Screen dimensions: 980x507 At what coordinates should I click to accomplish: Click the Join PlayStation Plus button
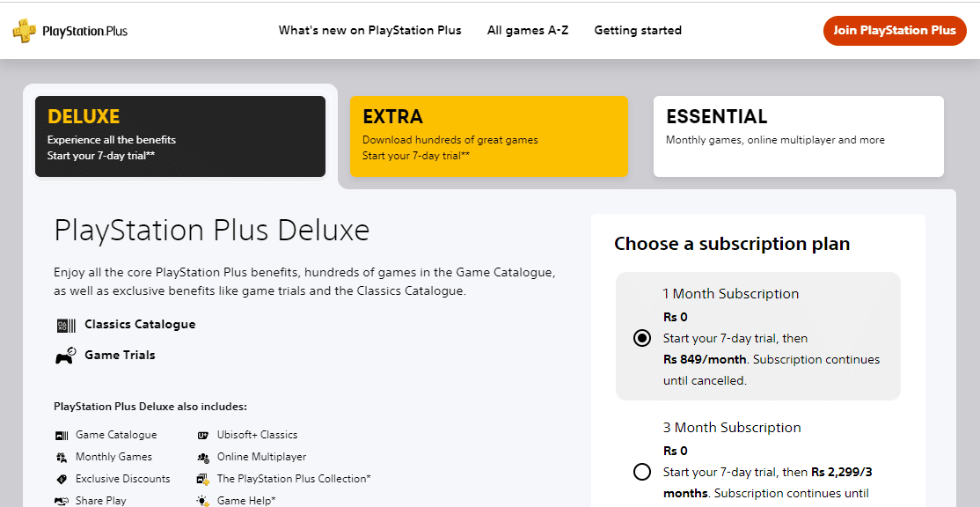(894, 30)
